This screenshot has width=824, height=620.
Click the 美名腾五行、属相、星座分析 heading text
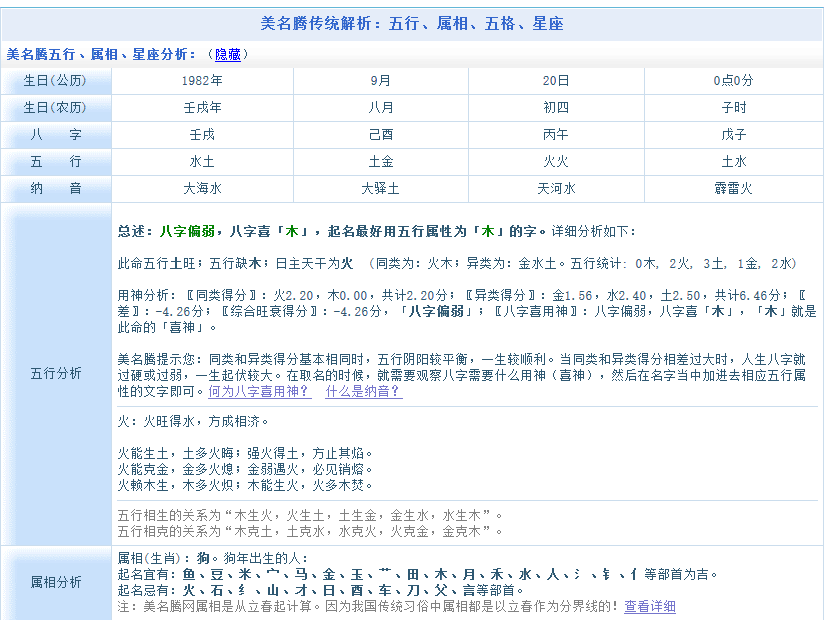point(101,54)
